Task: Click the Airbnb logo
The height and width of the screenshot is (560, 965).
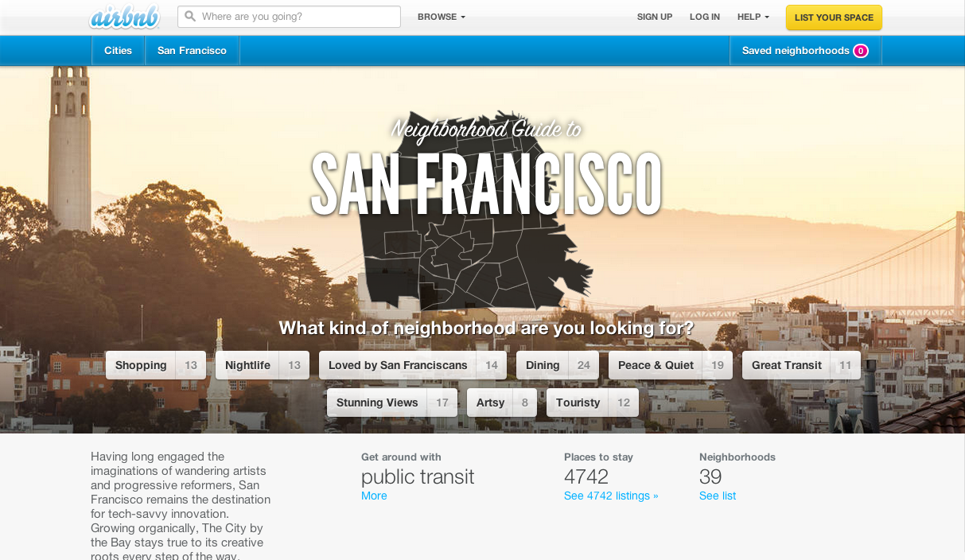Action: coord(124,17)
